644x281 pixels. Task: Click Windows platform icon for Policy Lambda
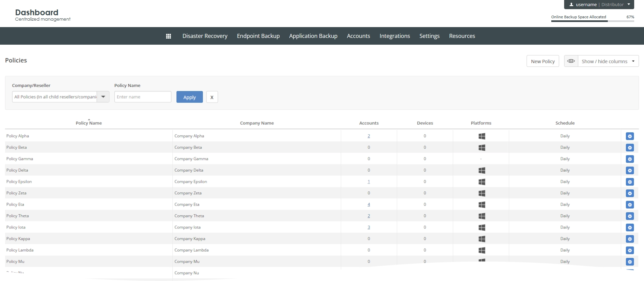pyautogui.click(x=482, y=250)
